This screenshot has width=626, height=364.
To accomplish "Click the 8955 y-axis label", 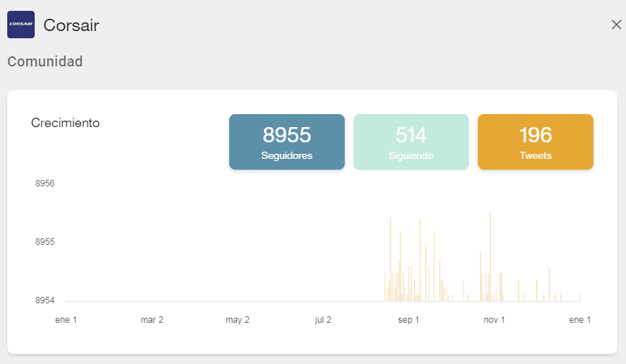I will (x=45, y=242).
